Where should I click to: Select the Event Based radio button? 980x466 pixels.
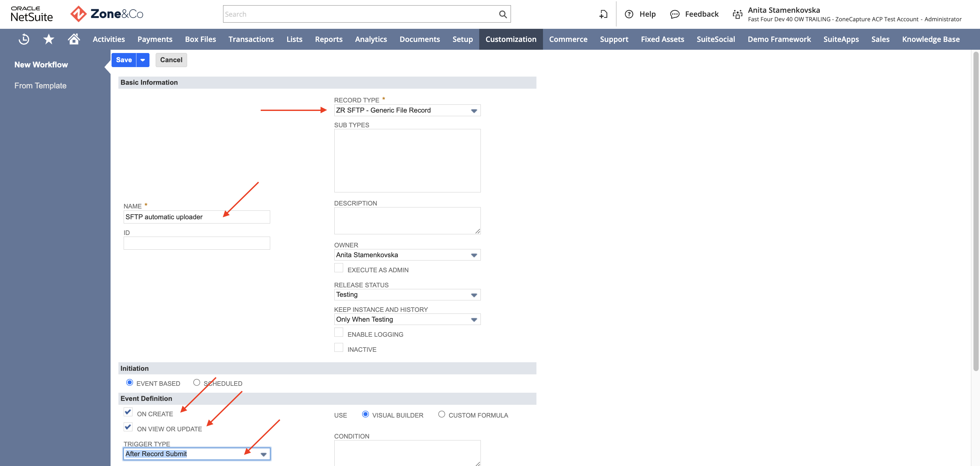click(x=130, y=382)
